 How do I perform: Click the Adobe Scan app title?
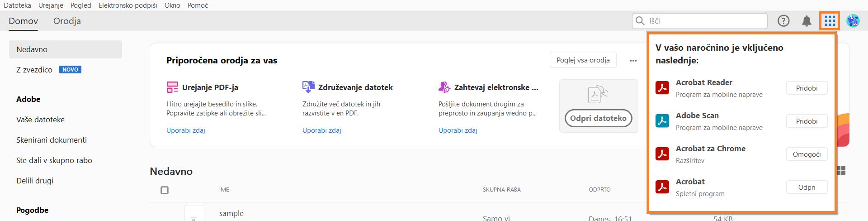(697, 115)
